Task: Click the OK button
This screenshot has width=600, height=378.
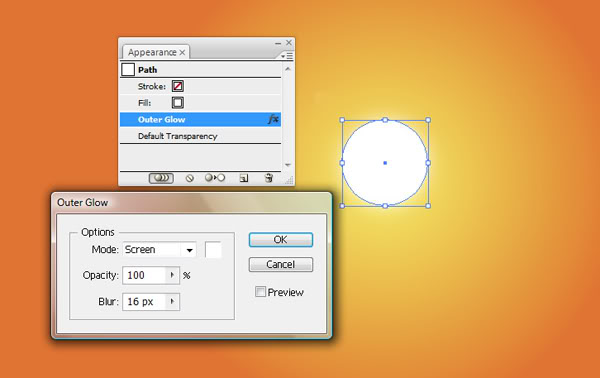Action: coord(280,240)
